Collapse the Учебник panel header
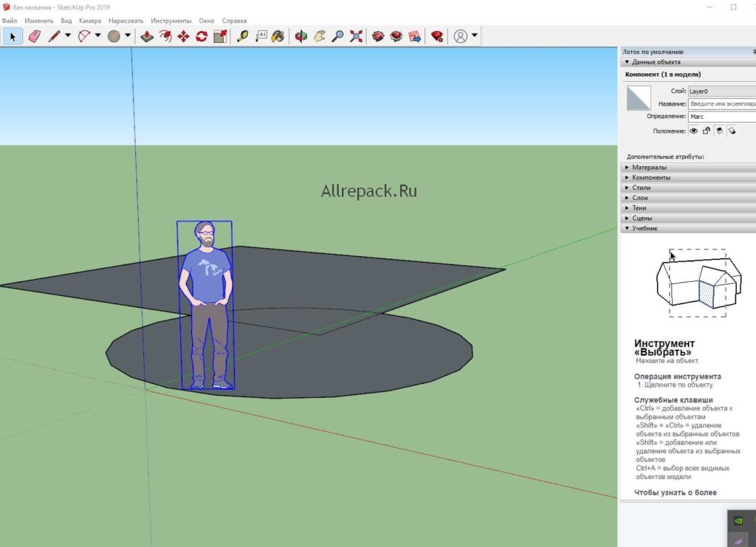 click(645, 229)
